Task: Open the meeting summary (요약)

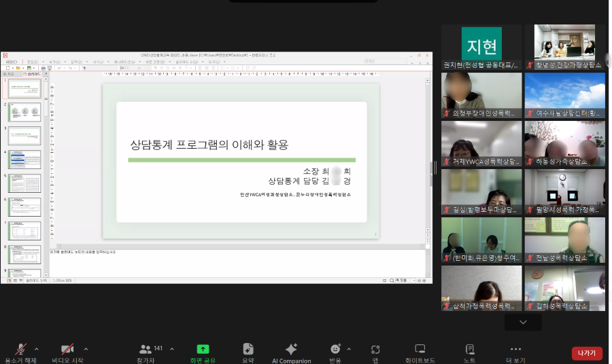Action: (x=248, y=349)
